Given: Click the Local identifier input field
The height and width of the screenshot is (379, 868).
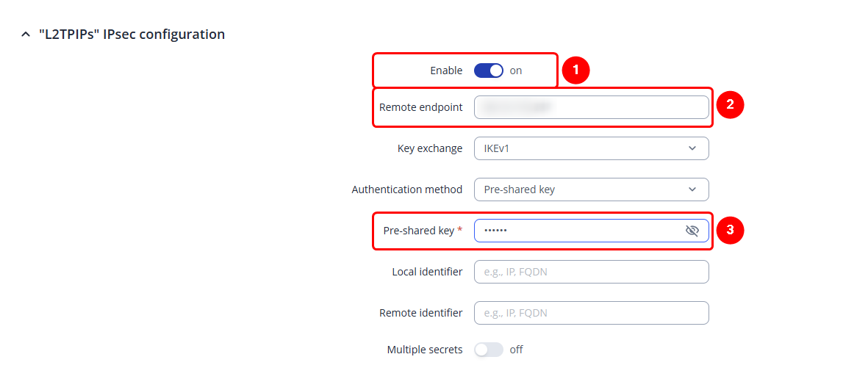Looking at the screenshot, I should tap(591, 272).
